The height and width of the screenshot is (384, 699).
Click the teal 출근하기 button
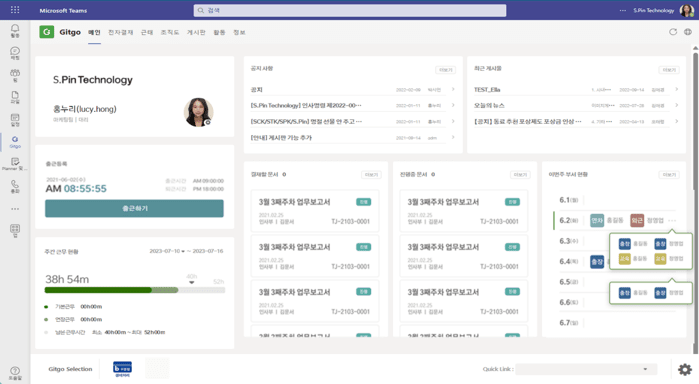pyautogui.click(x=134, y=208)
